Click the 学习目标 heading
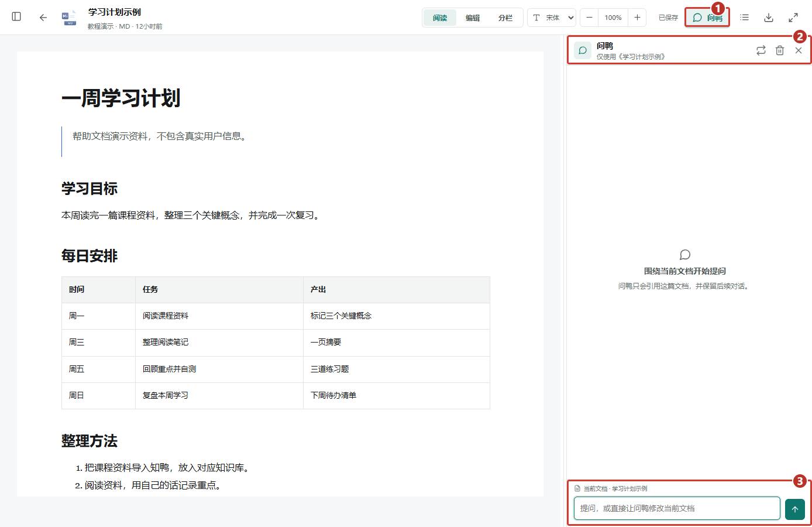 tap(90, 189)
